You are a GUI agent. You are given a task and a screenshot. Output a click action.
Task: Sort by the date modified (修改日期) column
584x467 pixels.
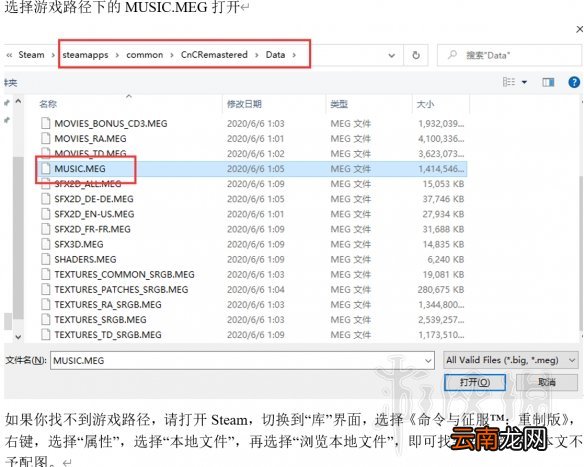pyautogui.click(x=244, y=104)
